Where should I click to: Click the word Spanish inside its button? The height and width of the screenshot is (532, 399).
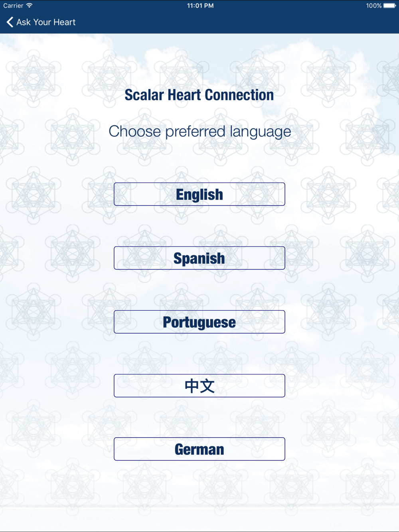tap(199, 258)
